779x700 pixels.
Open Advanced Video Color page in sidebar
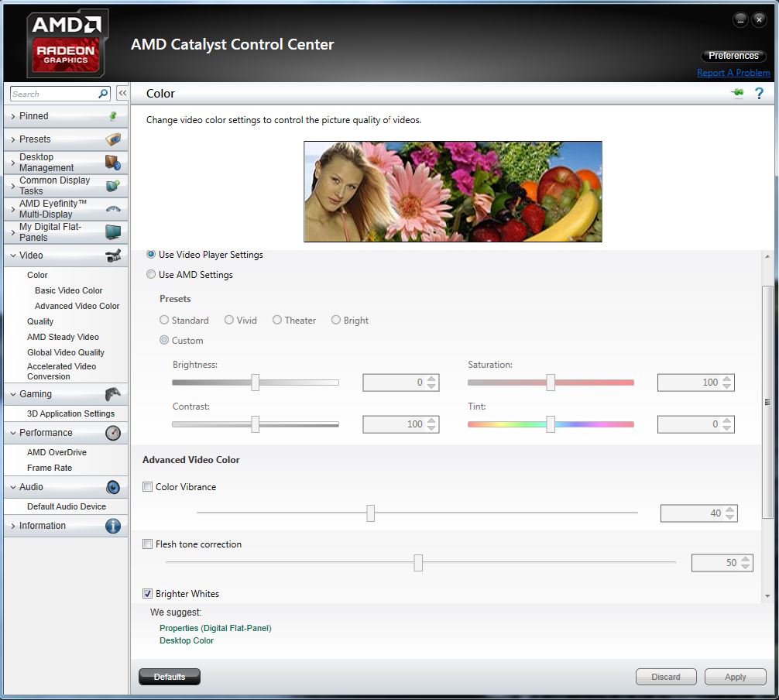(x=77, y=306)
